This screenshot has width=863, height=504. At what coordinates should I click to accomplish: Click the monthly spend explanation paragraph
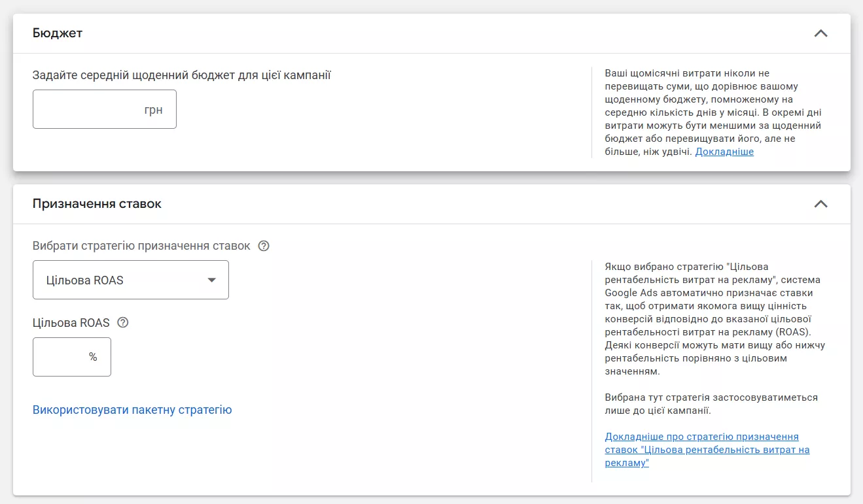[x=713, y=112]
